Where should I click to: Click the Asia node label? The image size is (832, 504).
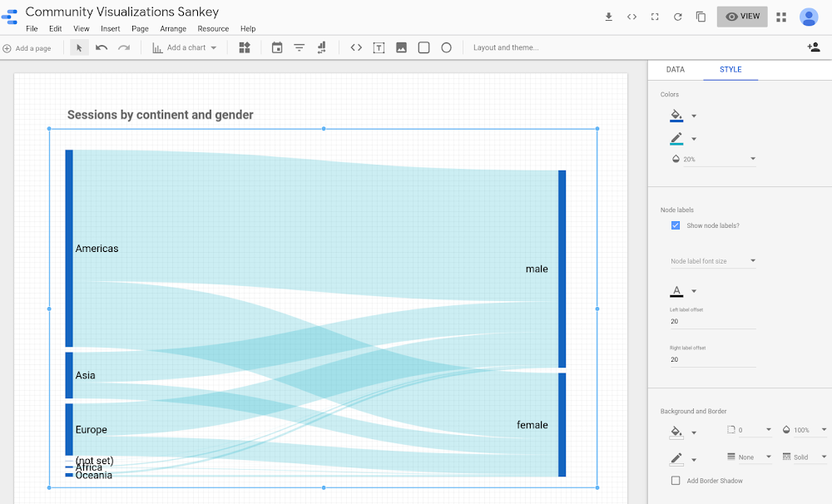coord(85,375)
